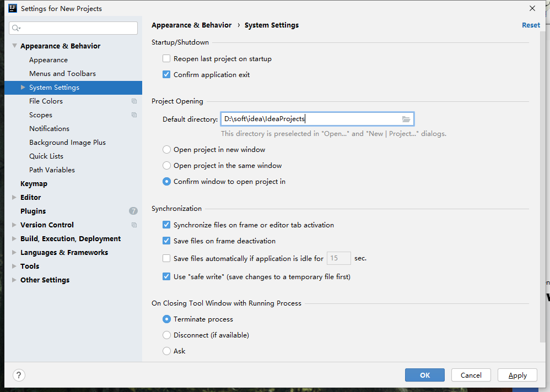Screen dimensions: 550x392
Task: Click the project-level icon beside File Colors
Action: point(134,101)
